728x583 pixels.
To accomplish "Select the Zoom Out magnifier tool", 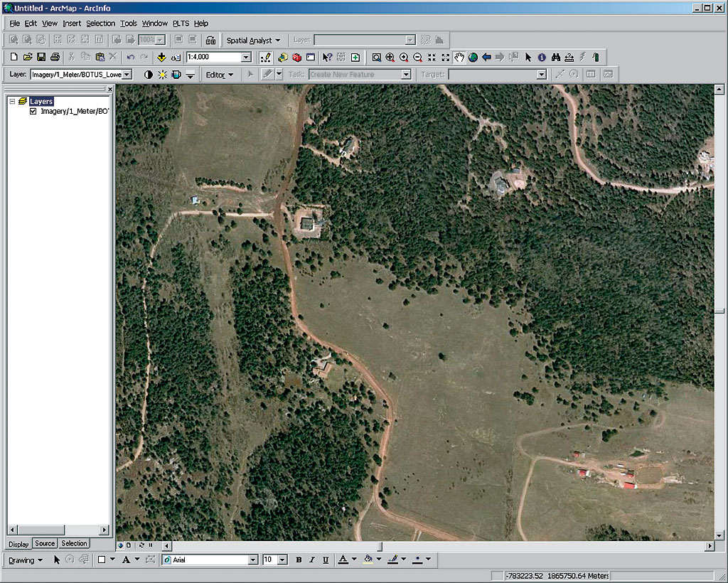I will 418,57.
